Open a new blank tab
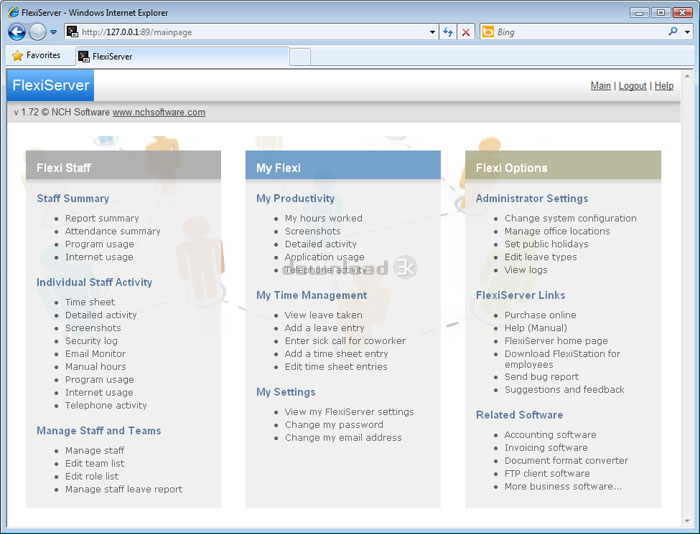Viewport: 700px width, 534px height. tap(300, 56)
